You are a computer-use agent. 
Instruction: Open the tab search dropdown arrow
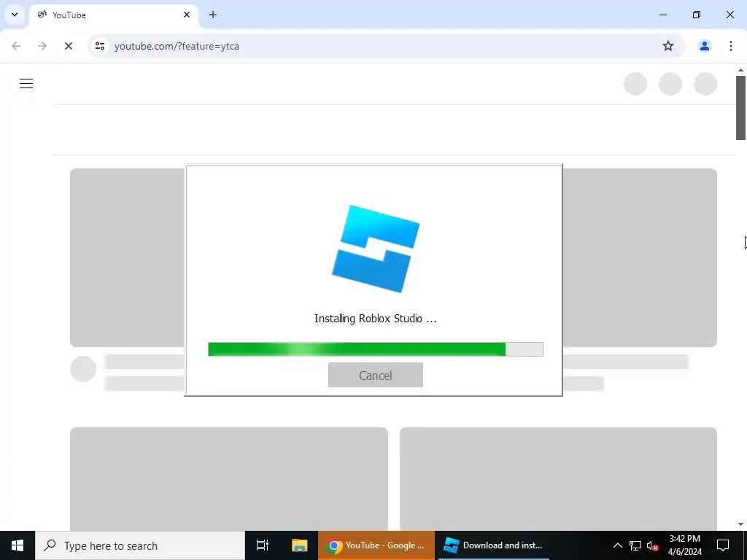click(x=15, y=15)
